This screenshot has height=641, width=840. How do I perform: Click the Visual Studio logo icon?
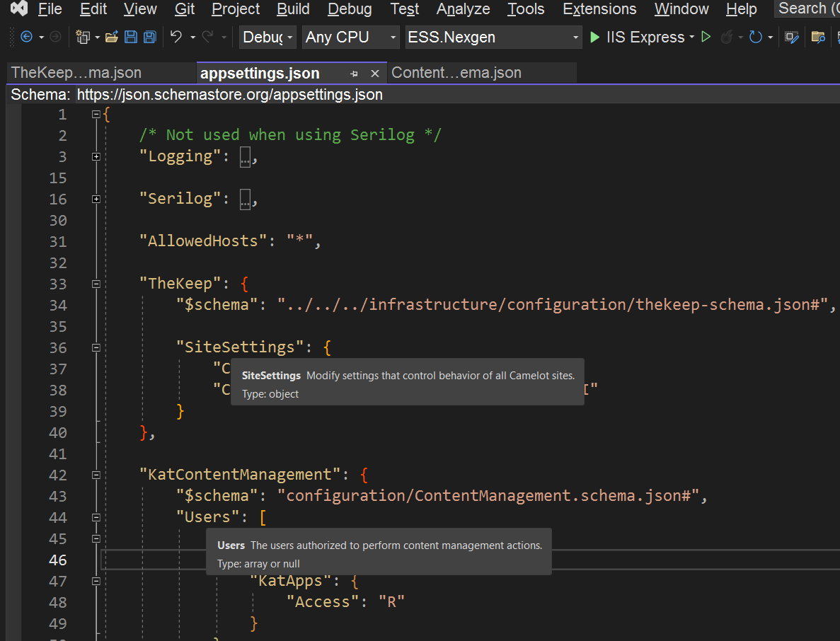coord(18,8)
